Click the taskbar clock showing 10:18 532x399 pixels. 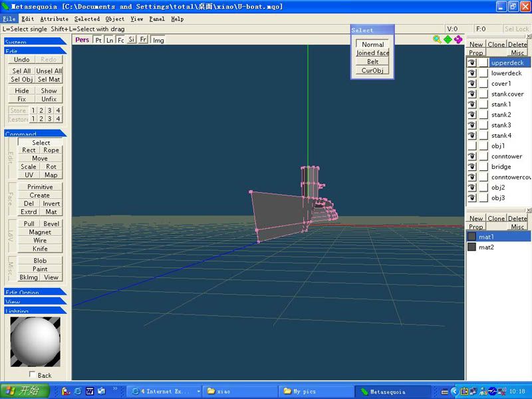(x=517, y=391)
